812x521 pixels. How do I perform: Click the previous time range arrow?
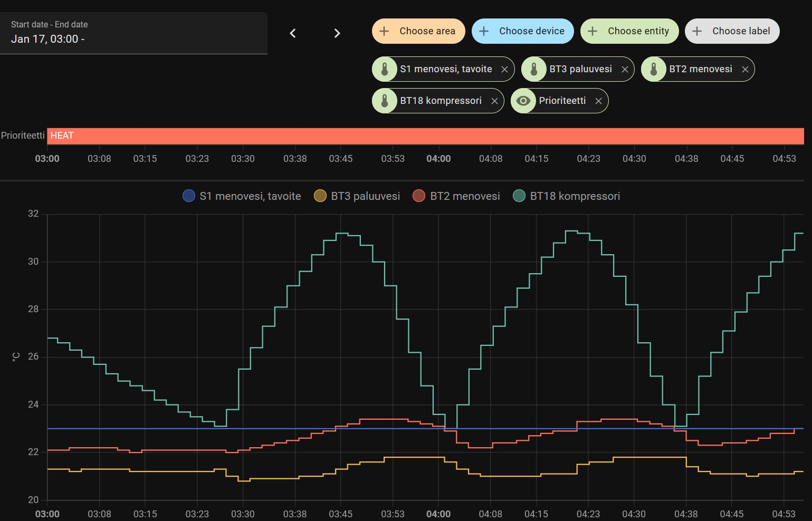293,33
